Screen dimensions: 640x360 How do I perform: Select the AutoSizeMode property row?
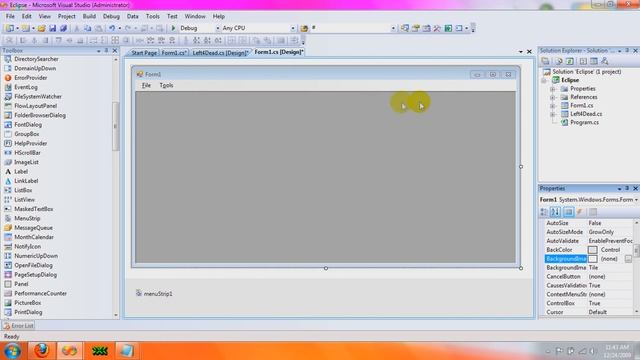[588, 232]
